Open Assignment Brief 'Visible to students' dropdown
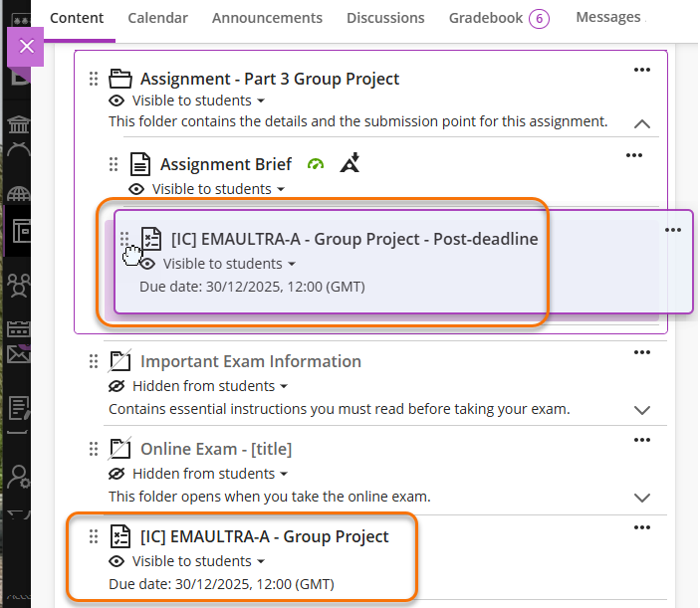 [x=218, y=189]
